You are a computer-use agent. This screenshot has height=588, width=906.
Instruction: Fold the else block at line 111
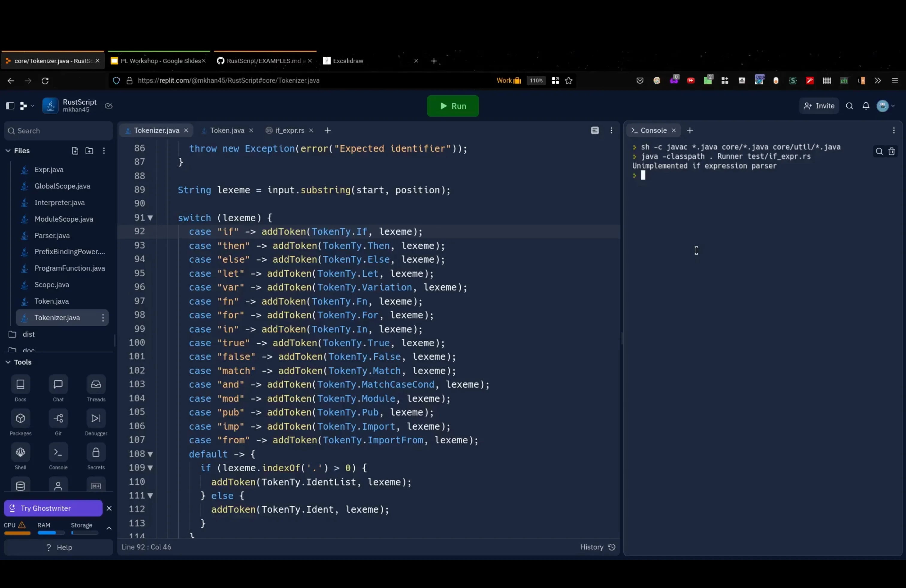[x=150, y=495]
